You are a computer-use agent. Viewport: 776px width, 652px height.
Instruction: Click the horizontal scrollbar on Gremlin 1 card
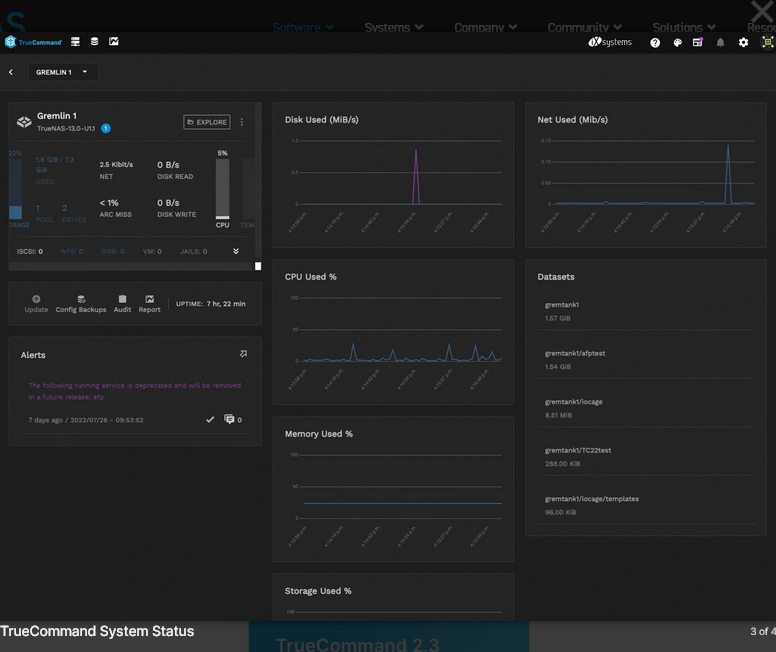point(132,266)
